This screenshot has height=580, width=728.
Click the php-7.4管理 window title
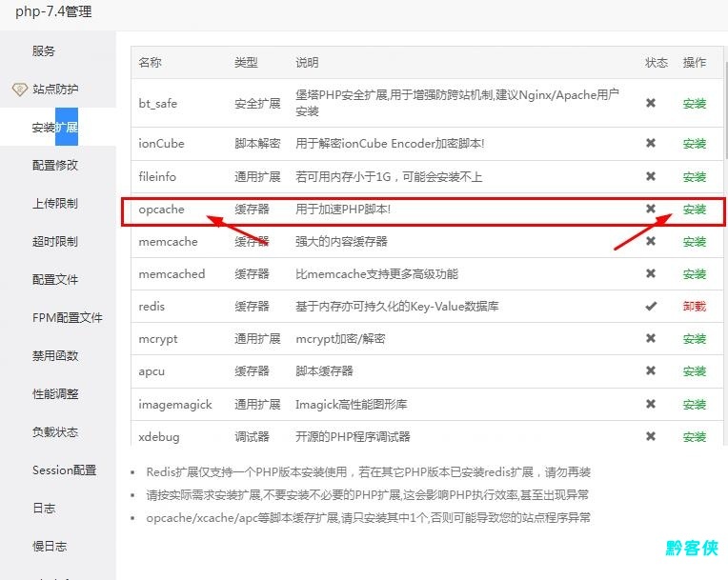pyautogui.click(x=54, y=11)
